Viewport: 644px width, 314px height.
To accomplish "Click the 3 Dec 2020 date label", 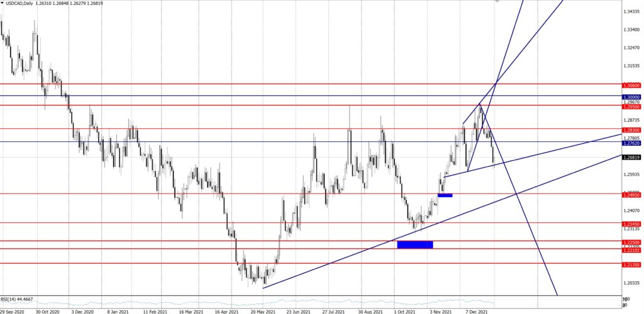I will click(x=82, y=310).
